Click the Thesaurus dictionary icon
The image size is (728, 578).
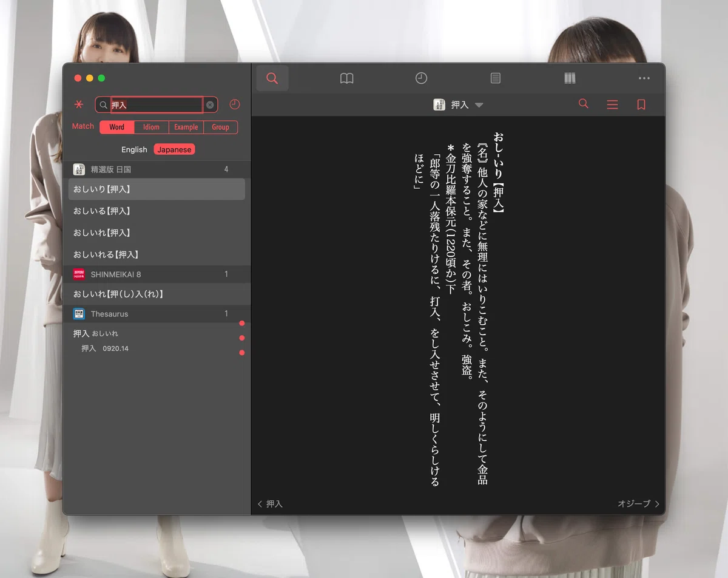[79, 314]
